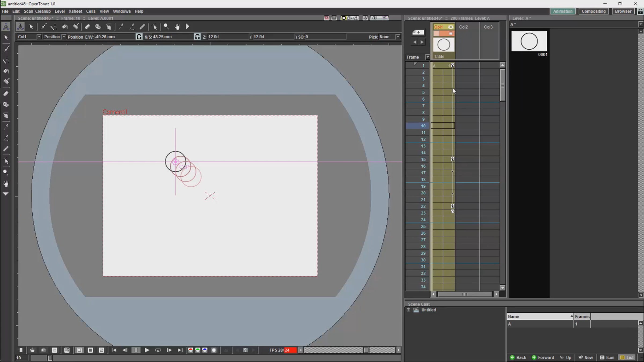Select the Geometric tool in toolbar
Viewport: 644px width, 362px height.
point(54,27)
